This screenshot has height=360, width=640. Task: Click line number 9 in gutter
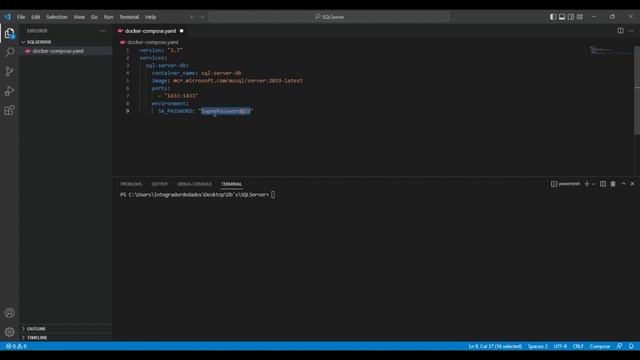coord(127,111)
